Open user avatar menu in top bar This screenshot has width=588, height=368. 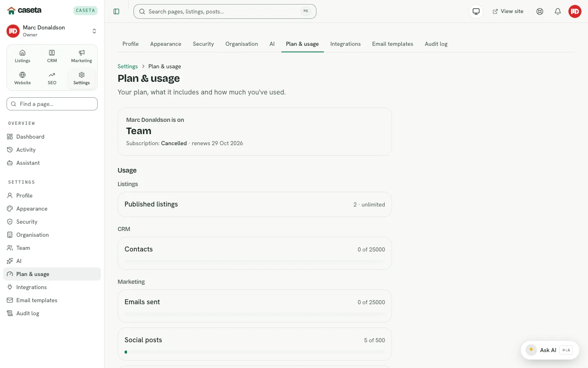point(575,11)
